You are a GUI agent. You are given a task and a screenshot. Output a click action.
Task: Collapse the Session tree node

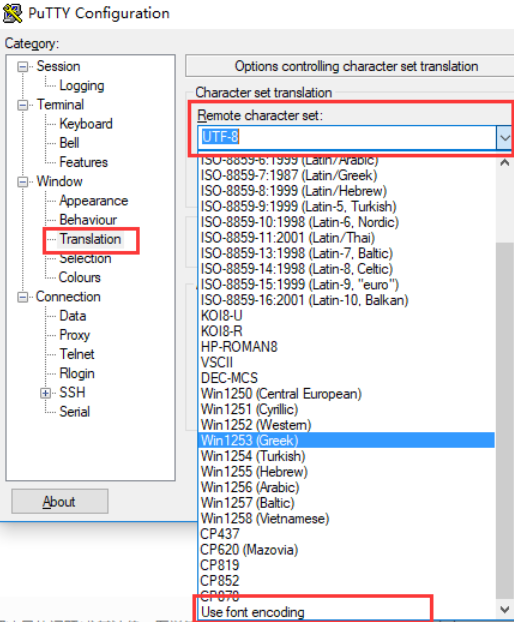click(23, 67)
